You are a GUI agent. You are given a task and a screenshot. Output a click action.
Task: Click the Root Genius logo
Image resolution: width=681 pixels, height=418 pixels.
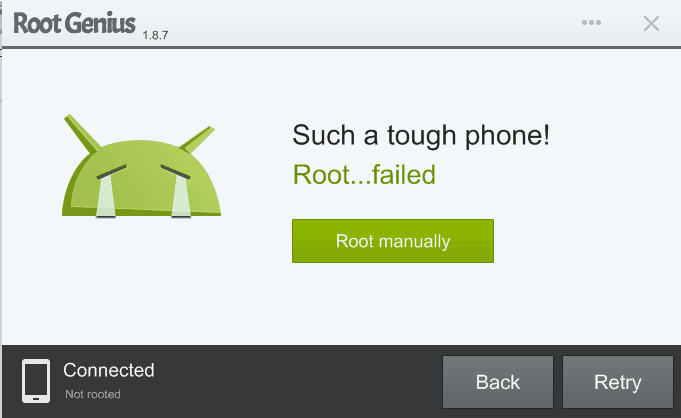point(74,23)
